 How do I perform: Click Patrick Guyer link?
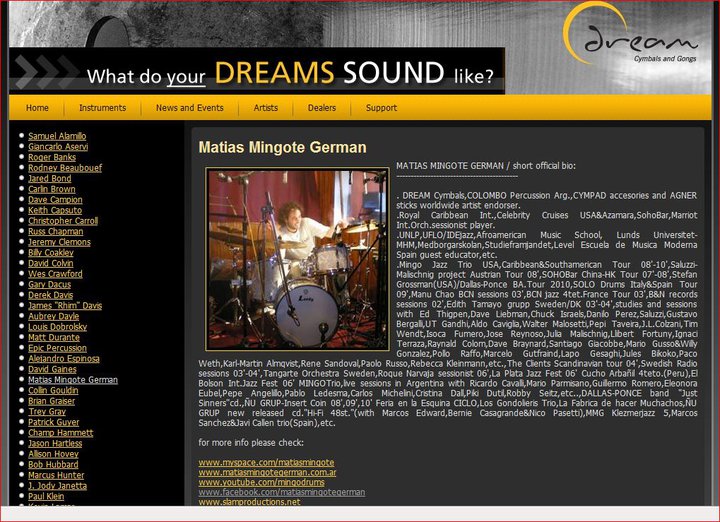[x=53, y=422]
